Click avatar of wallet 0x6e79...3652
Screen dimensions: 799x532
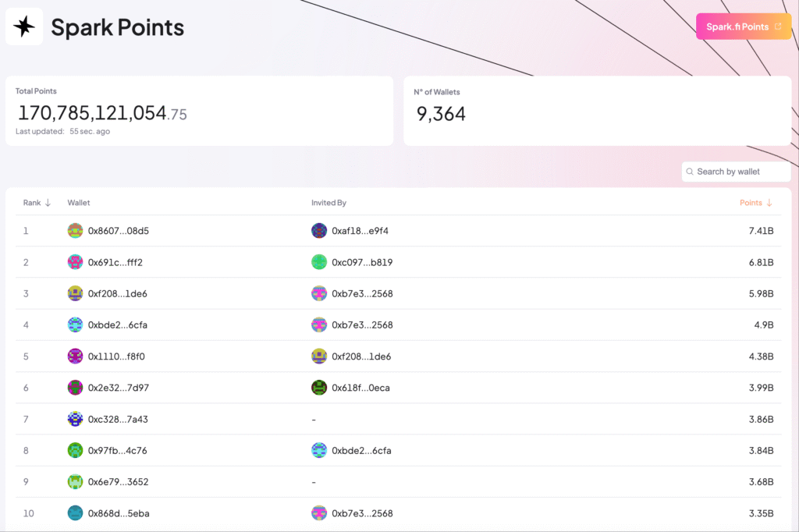click(x=75, y=482)
